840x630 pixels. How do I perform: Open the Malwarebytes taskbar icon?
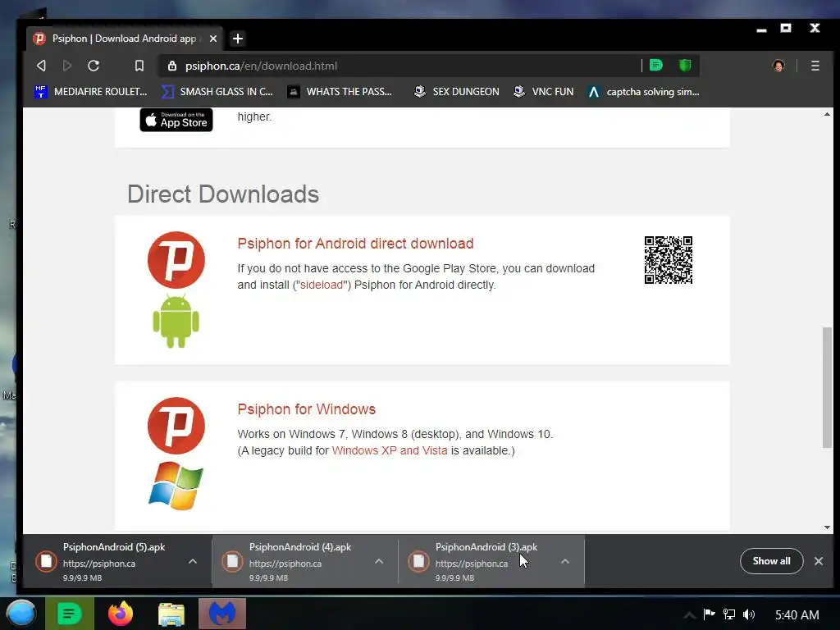point(222,614)
